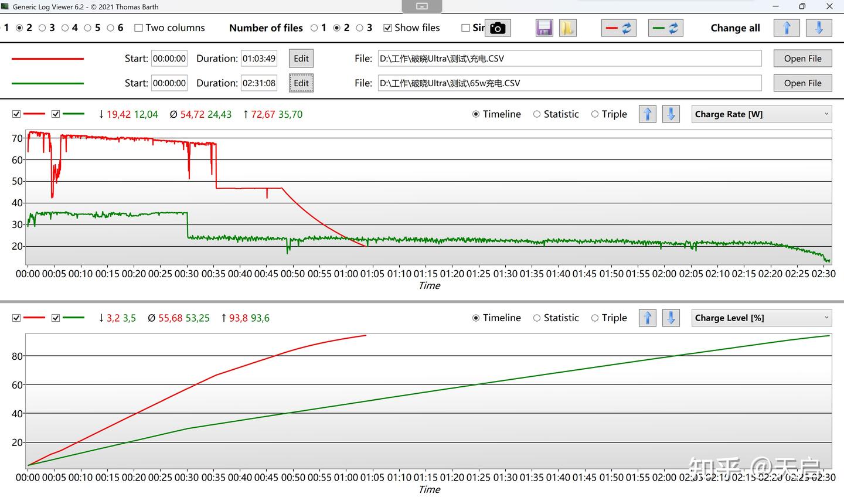Image resolution: width=844 pixels, height=504 pixels.
Task: Click the Number of files label
Action: click(x=266, y=28)
